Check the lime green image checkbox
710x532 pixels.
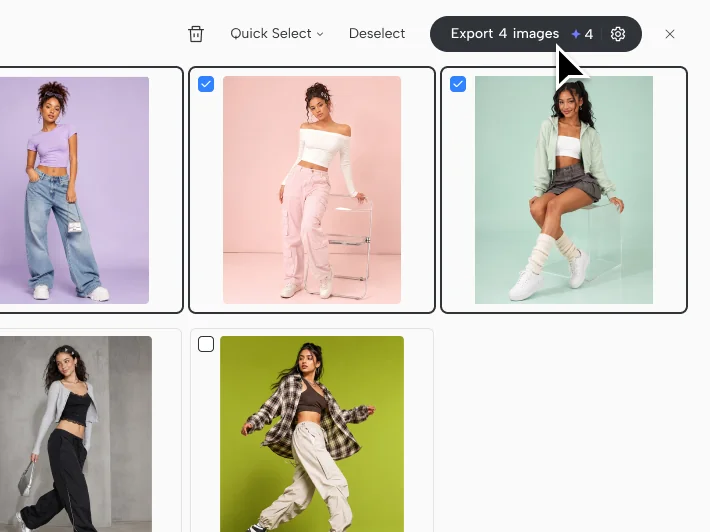(206, 344)
